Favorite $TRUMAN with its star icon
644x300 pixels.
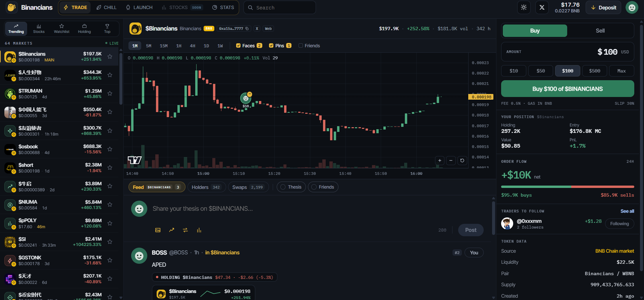tap(110, 93)
